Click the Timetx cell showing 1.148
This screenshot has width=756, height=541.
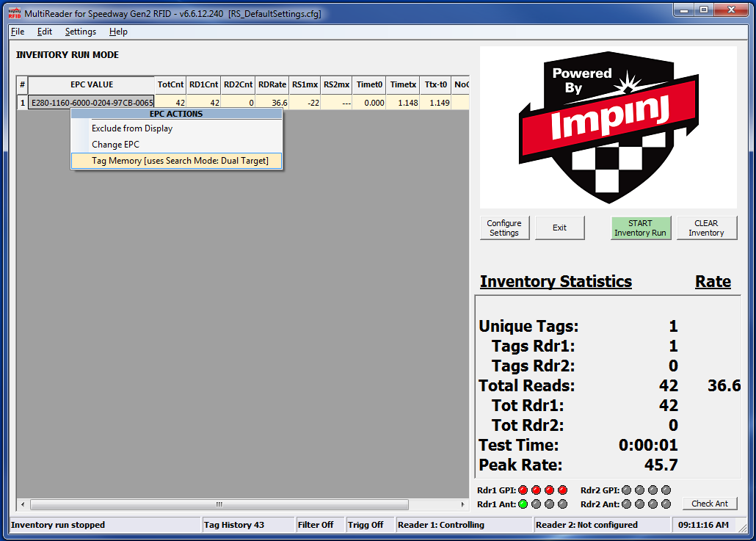click(403, 103)
